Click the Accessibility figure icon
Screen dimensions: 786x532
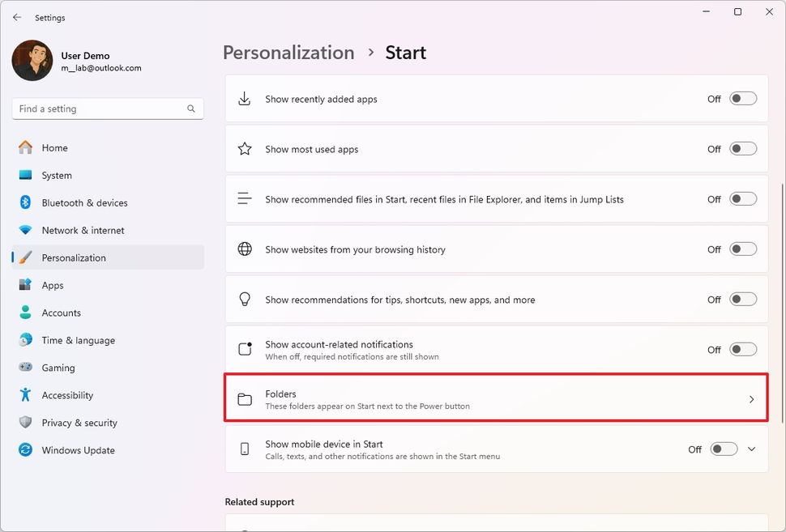tap(26, 395)
